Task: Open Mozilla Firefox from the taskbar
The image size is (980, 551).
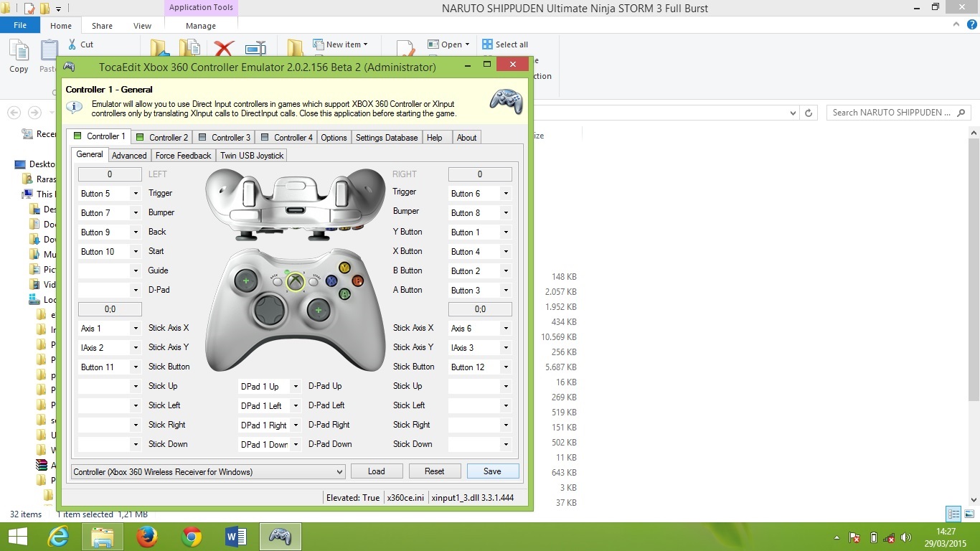Action: (147, 537)
